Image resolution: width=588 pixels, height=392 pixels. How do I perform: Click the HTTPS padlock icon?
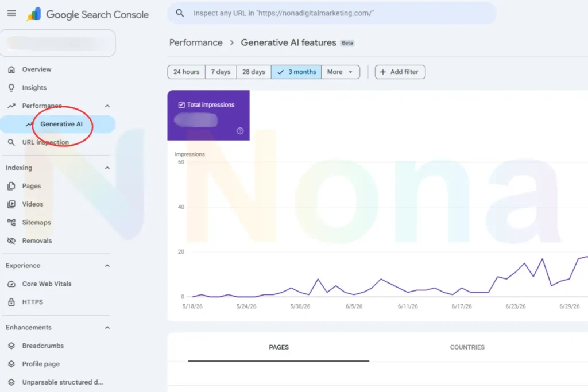(x=11, y=302)
